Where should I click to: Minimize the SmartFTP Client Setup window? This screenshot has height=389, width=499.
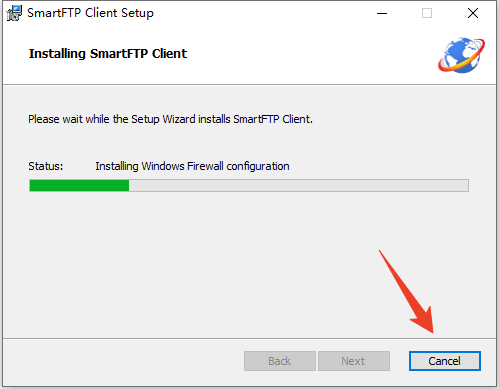(382, 13)
